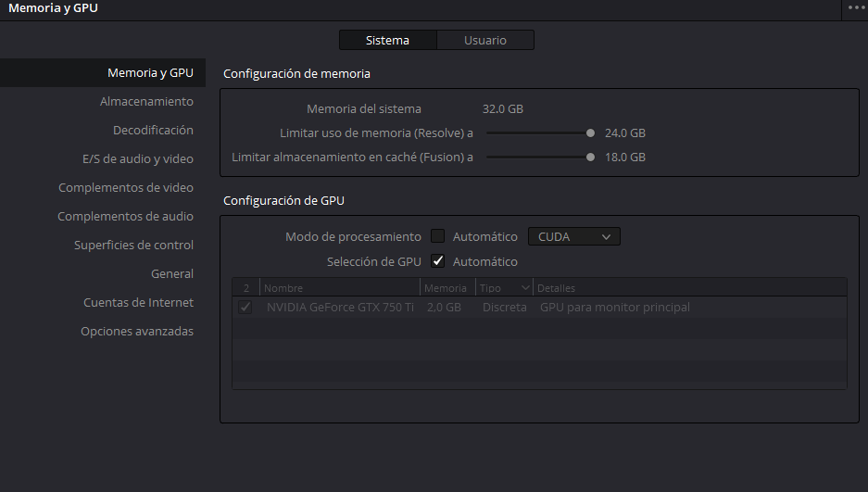Toggle the NVIDIA GeForce GTX 750 Ti checkbox
The image size is (868, 492).
(245, 307)
